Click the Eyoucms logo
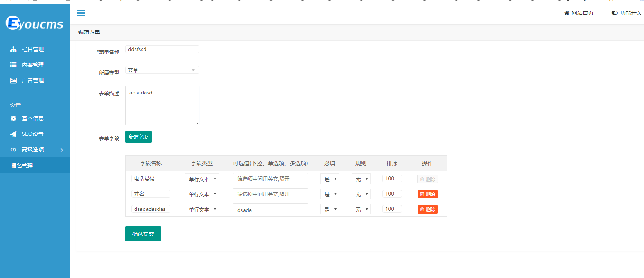 [x=34, y=23]
